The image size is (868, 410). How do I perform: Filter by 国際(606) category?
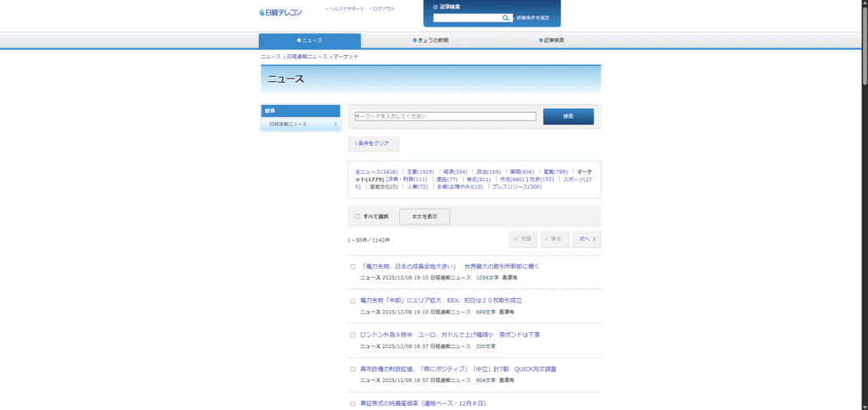coord(522,171)
